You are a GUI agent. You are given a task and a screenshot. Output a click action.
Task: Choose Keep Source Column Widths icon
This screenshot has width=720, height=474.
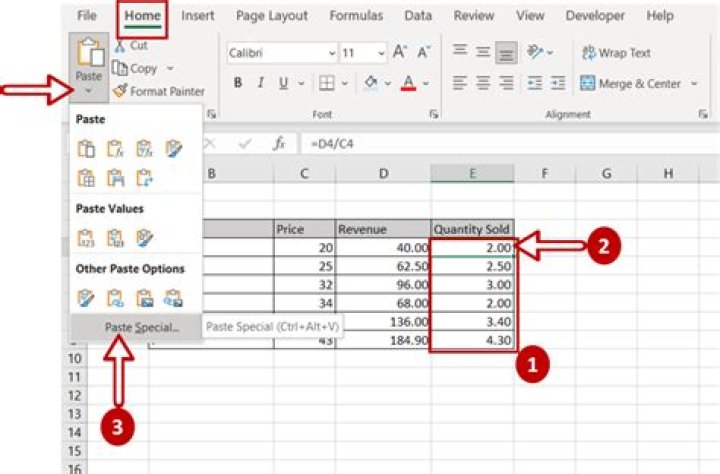(x=115, y=178)
